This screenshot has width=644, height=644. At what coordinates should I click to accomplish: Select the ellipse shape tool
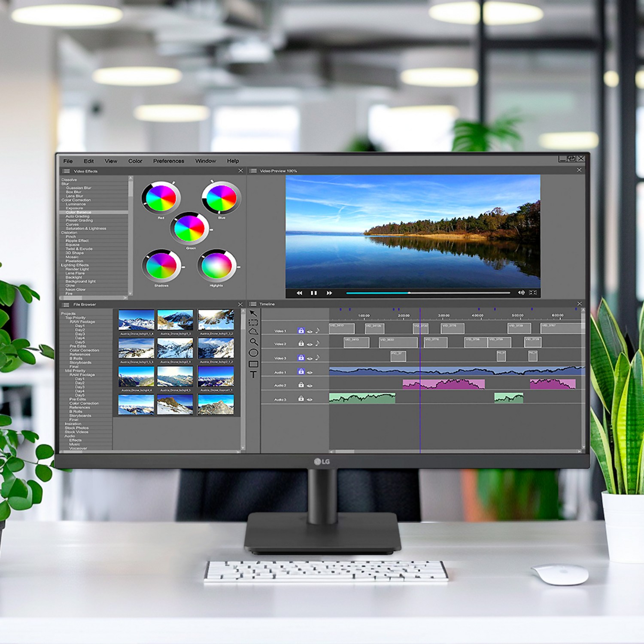pos(253,353)
